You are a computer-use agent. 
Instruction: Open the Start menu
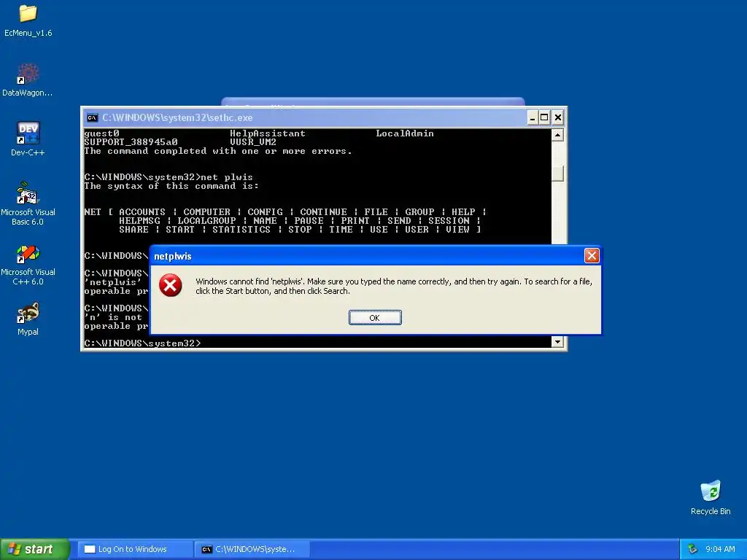click(34, 549)
